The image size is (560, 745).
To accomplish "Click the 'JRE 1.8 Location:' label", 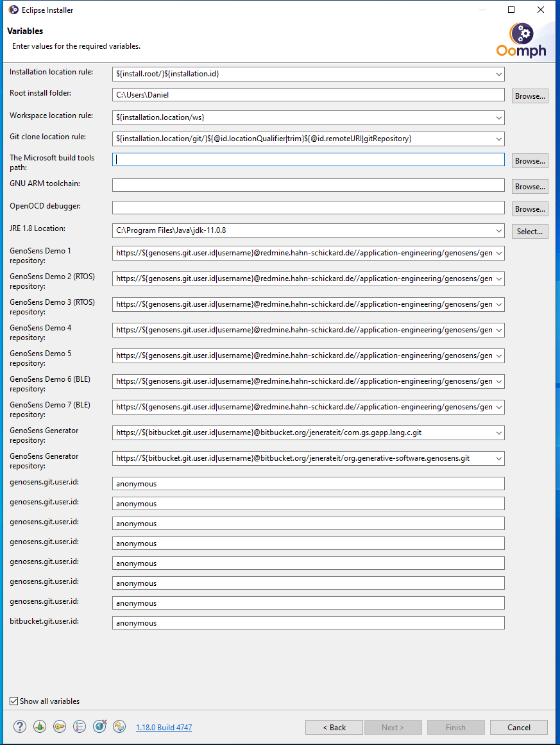I will [37, 228].
